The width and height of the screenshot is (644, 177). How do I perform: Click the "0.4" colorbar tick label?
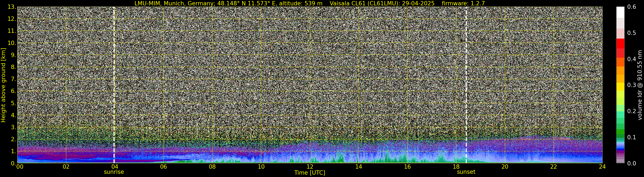632,59
